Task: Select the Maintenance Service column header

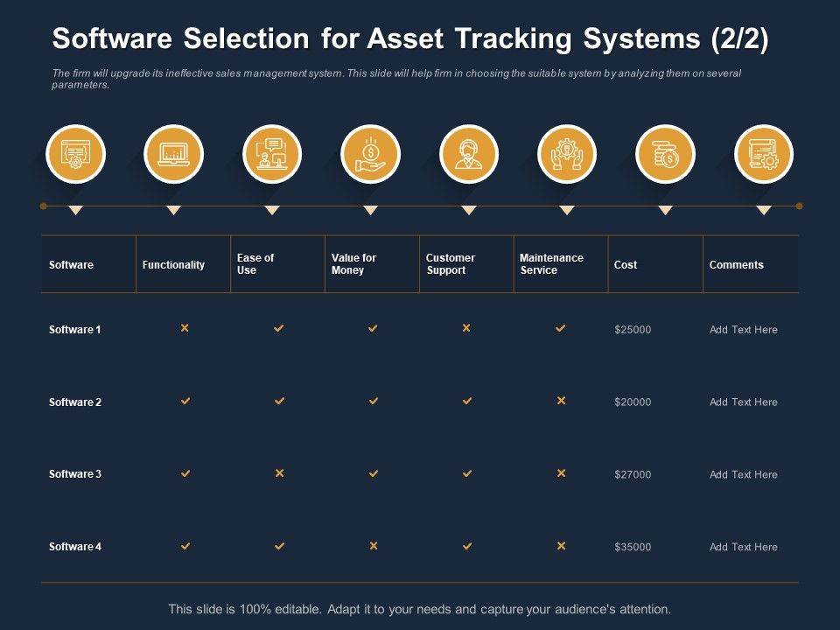Action: 552,264
